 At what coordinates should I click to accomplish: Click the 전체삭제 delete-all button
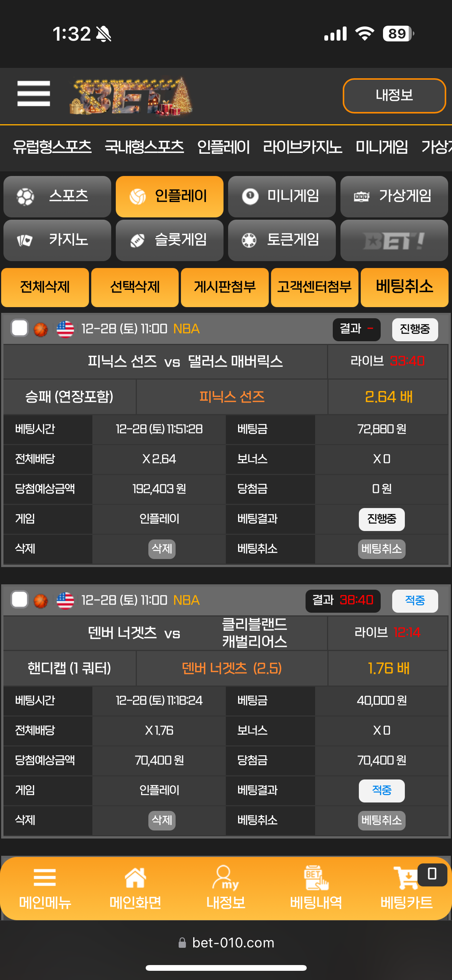click(45, 287)
